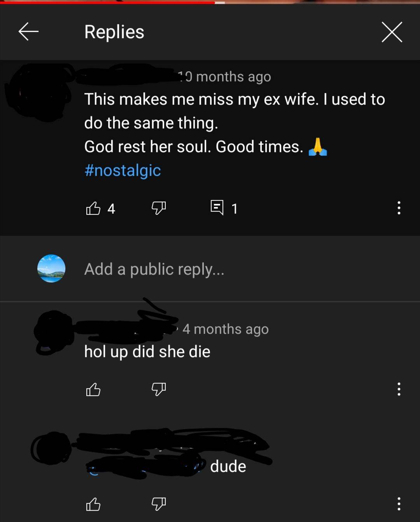
Task: Tap your landscape profile avatar
Action: tap(51, 268)
